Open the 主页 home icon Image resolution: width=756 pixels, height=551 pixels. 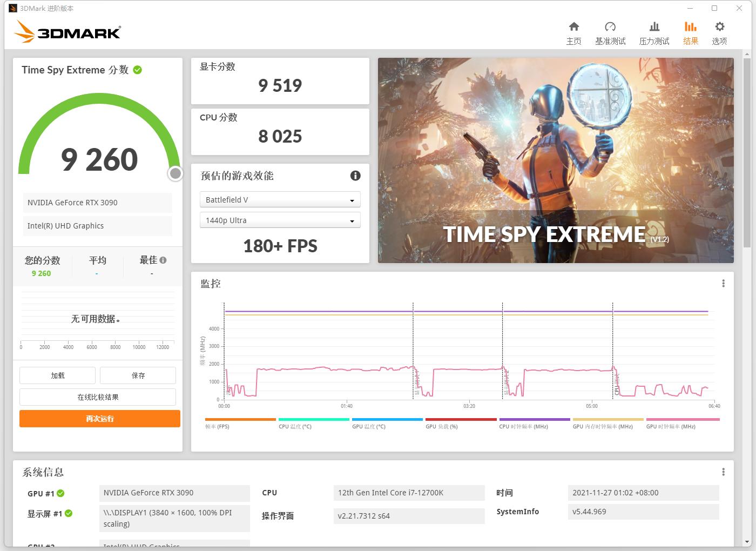[x=574, y=31]
